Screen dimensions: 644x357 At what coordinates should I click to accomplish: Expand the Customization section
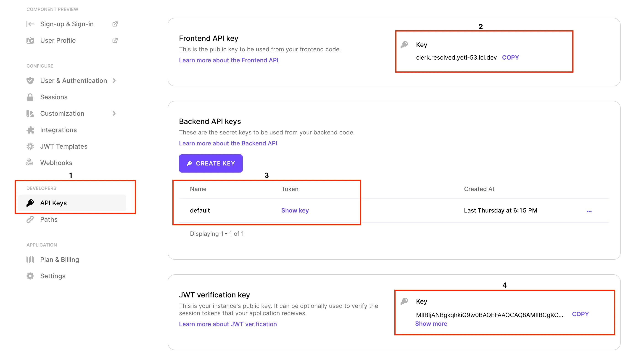(x=114, y=113)
